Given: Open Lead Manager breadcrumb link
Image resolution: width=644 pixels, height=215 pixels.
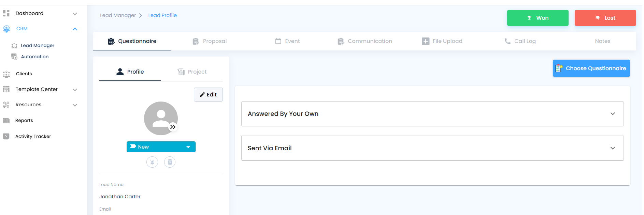Looking at the screenshot, I should pos(118,15).
